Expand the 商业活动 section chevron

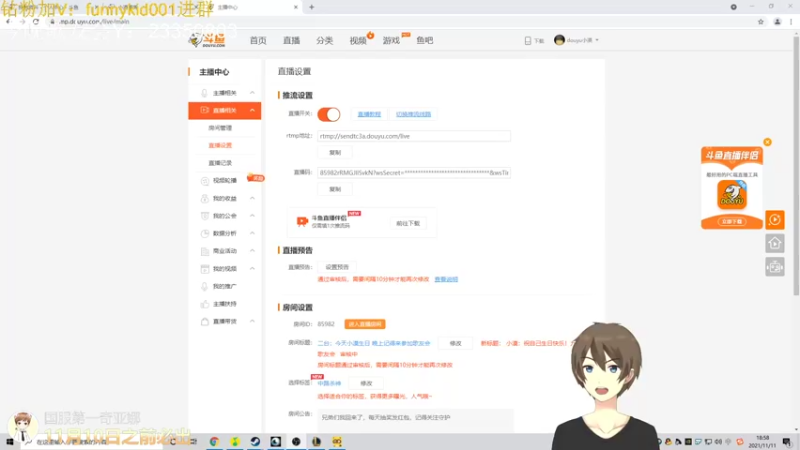click(252, 251)
